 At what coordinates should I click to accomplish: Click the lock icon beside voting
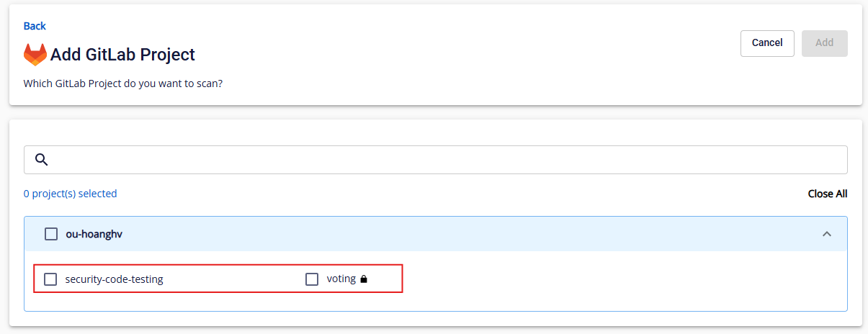pos(364,279)
